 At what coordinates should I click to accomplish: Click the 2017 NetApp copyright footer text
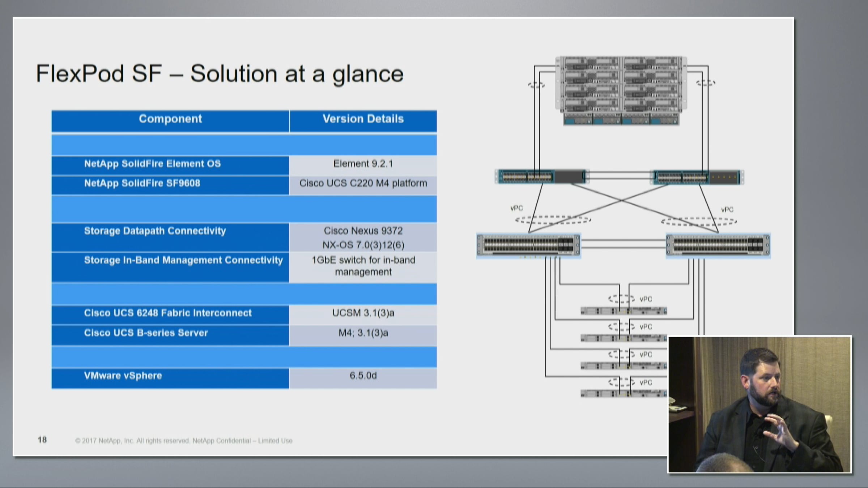tap(184, 441)
